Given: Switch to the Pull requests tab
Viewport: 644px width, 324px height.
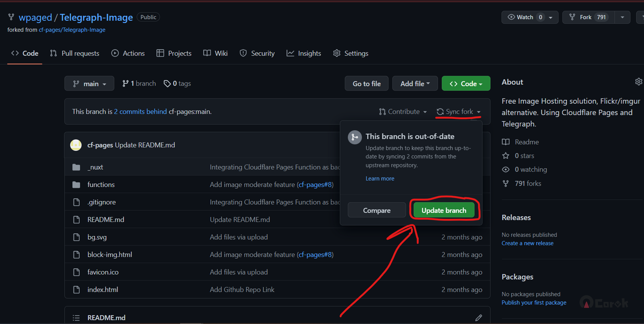Looking at the screenshot, I should tap(75, 53).
